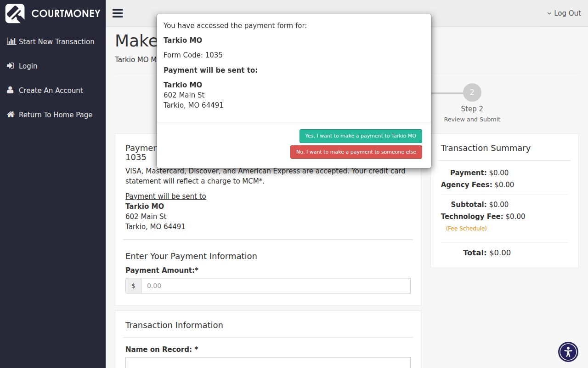Open the Fee Schedule link

tap(466, 229)
